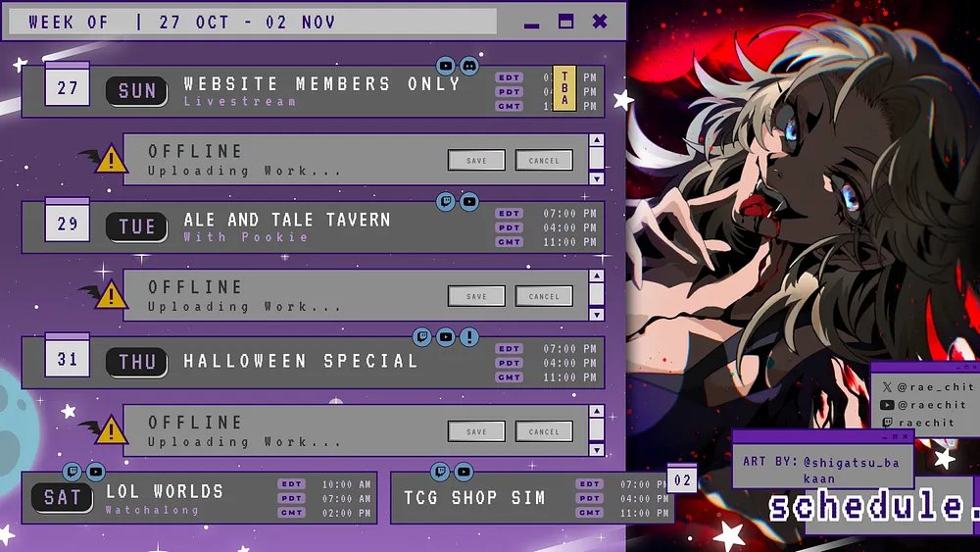
Task: Click SAVE in the OFFLINE panel after SUN
Action: [x=476, y=160]
